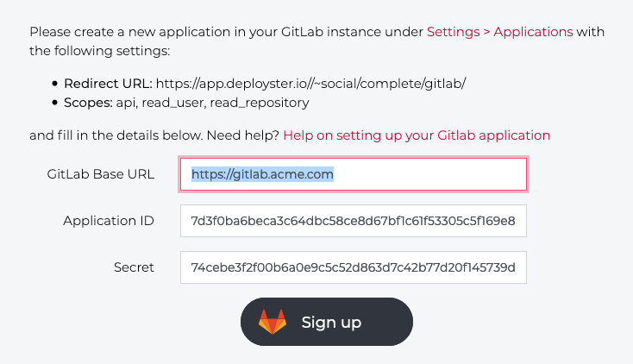Image resolution: width=633 pixels, height=364 pixels.
Task: Click the api scope text
Action: point(125,103)
